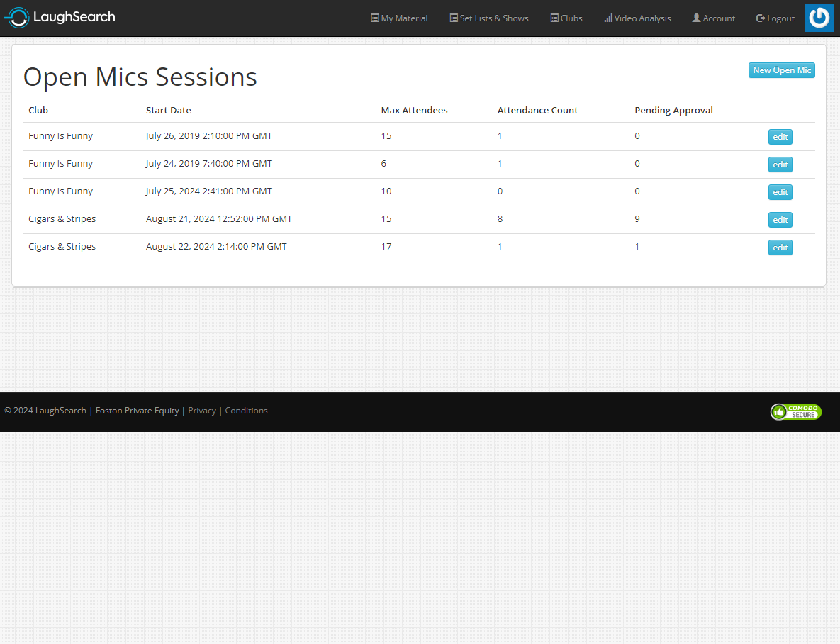
Task: Open the Foston Private Equity link
Action: coord(137,411)
